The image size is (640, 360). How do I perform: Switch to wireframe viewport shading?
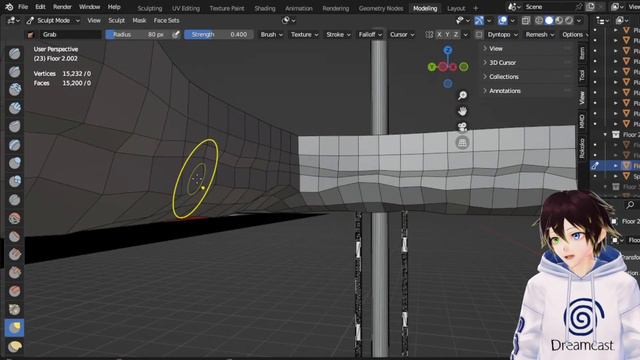[539, 20]
